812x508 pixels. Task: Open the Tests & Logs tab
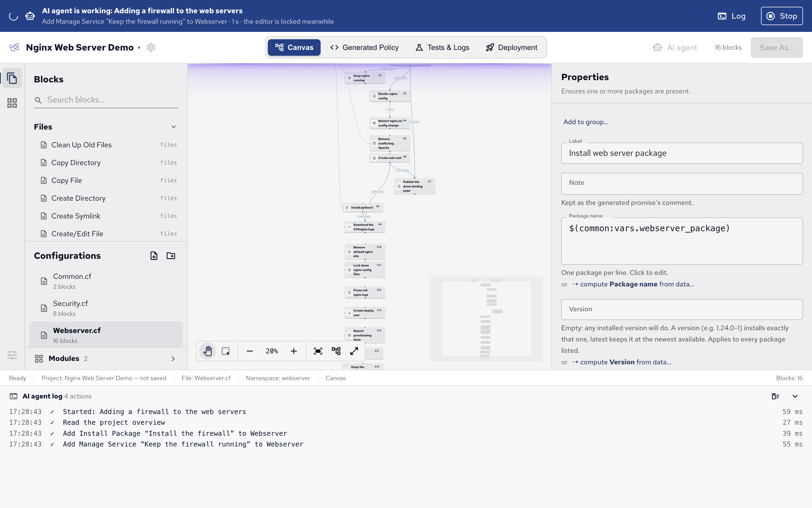click(442, 47)
